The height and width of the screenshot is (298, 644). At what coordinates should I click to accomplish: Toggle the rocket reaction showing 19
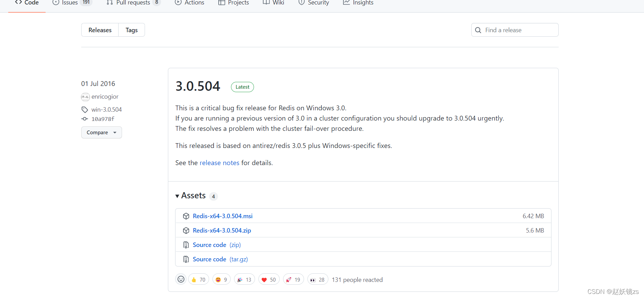pos(293,280)
